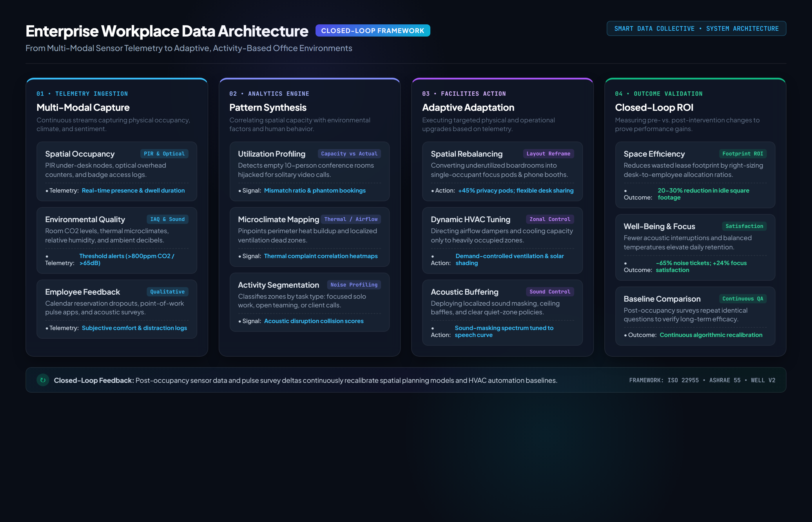This screenshot has width=812, height=522.
Task: Click the Noise Profiling tag
Action: tap(354, 285)
